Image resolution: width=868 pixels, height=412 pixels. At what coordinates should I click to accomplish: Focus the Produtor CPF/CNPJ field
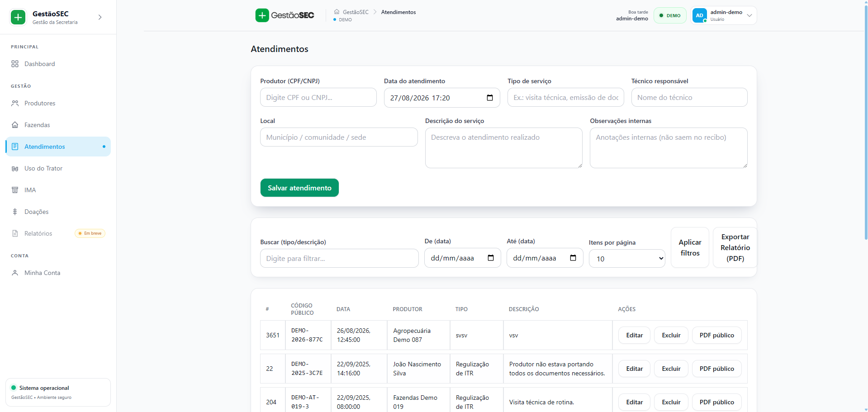(x=318, y=97)
